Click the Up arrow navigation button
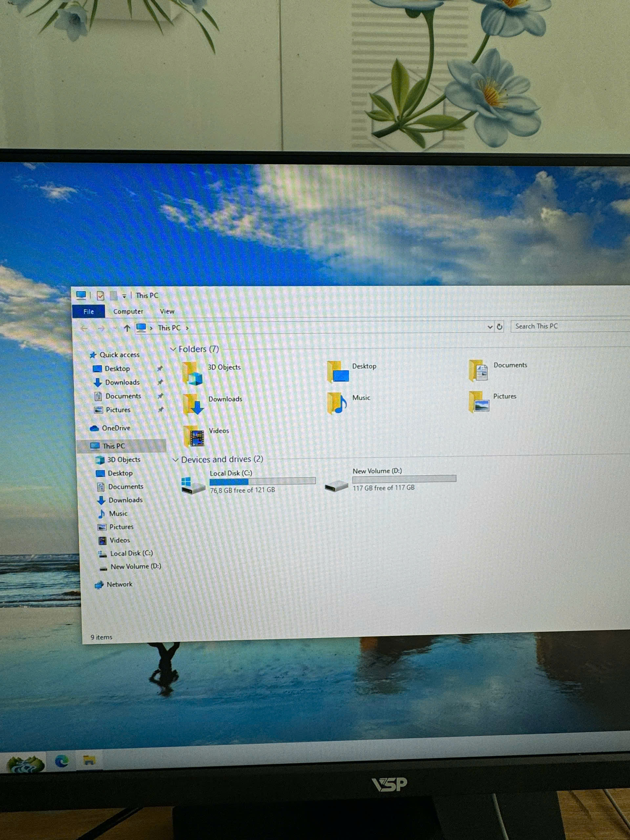 [x=127, y=328]
